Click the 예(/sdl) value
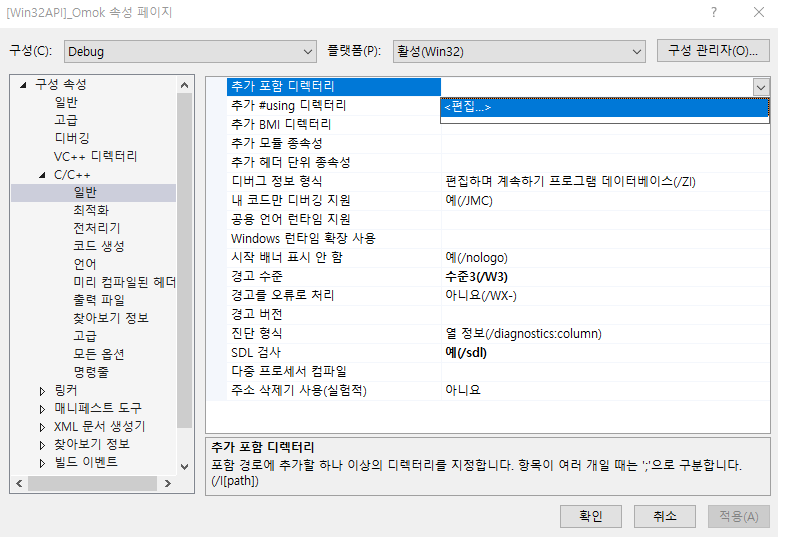The height and width of the screenshot is (543, 786). point(466,353)
